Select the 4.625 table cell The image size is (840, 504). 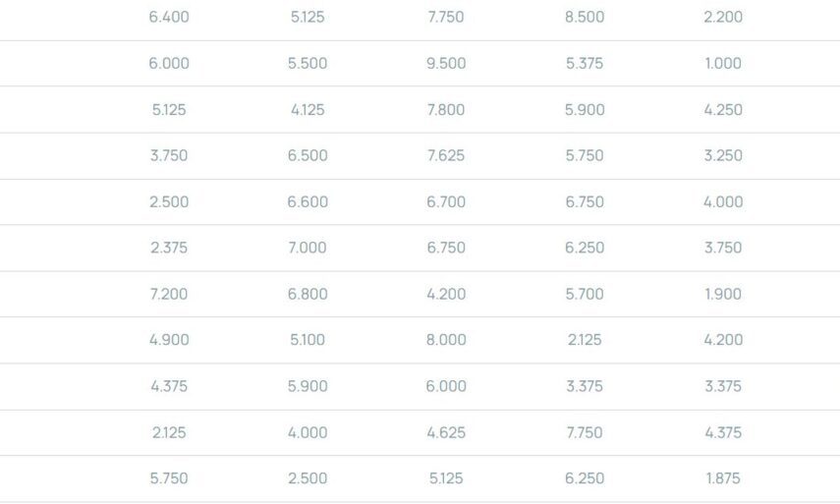(446, 432)
